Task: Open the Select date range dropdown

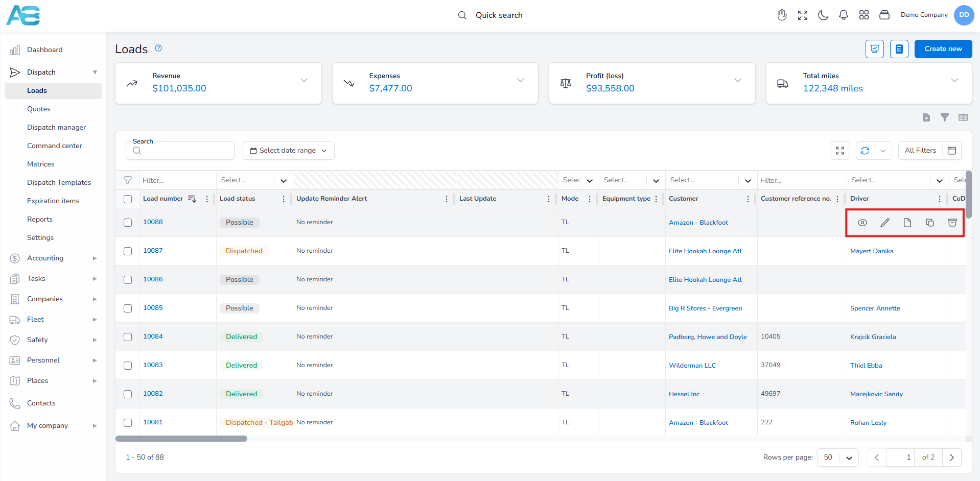Action: pos(289,151)
